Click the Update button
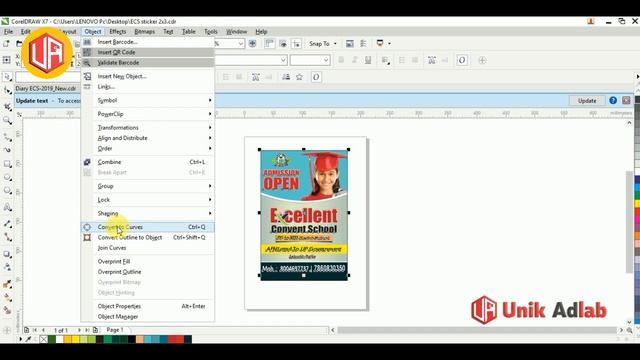 pyautogui.click(x=587, y=100)
